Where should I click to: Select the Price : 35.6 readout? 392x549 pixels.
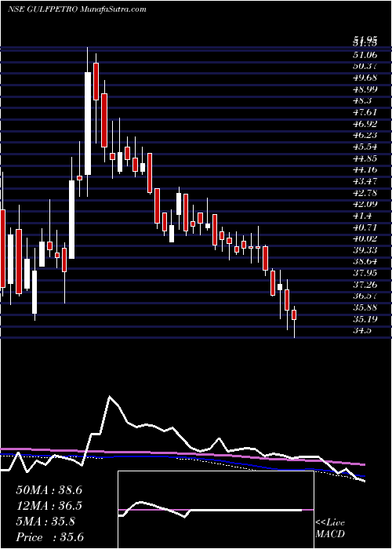(x=49, y=537)
